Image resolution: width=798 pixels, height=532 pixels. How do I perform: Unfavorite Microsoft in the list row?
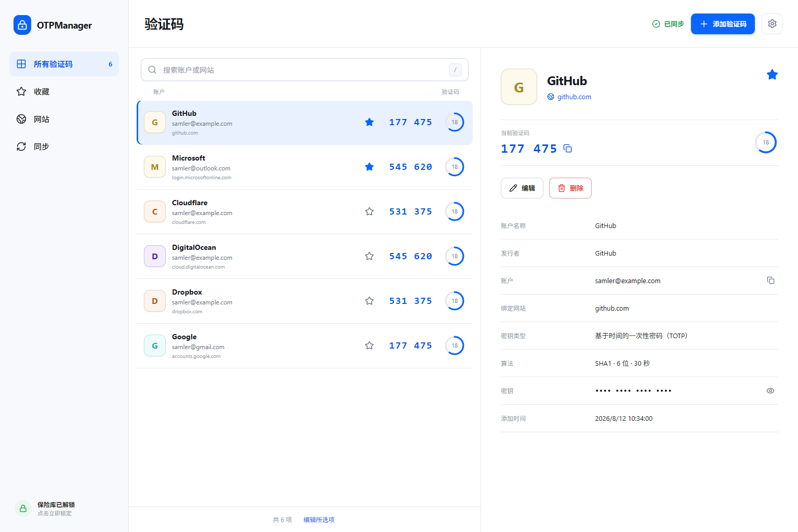369,167
